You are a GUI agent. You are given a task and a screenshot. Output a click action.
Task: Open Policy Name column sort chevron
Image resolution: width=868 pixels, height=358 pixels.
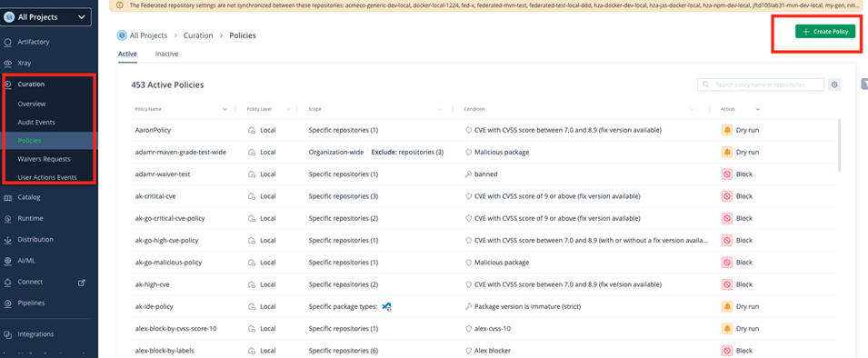(224, 110)
